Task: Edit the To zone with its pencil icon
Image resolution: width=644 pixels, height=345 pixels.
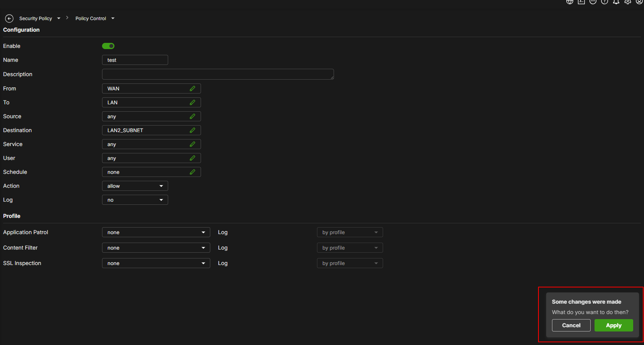Action: pyautogui.click(x=193, y=102)
